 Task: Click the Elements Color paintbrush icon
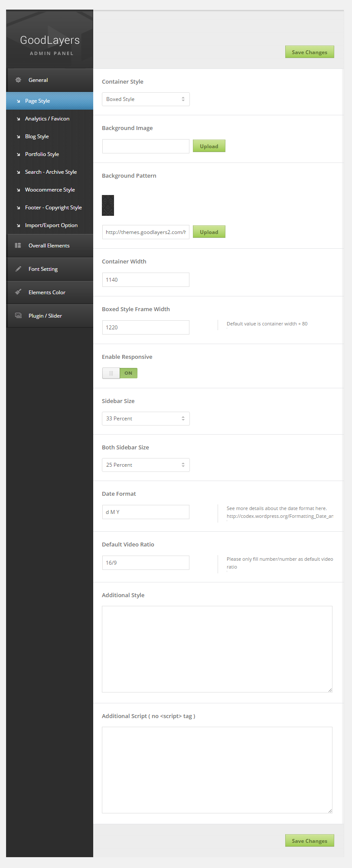(x=18, y=292)
